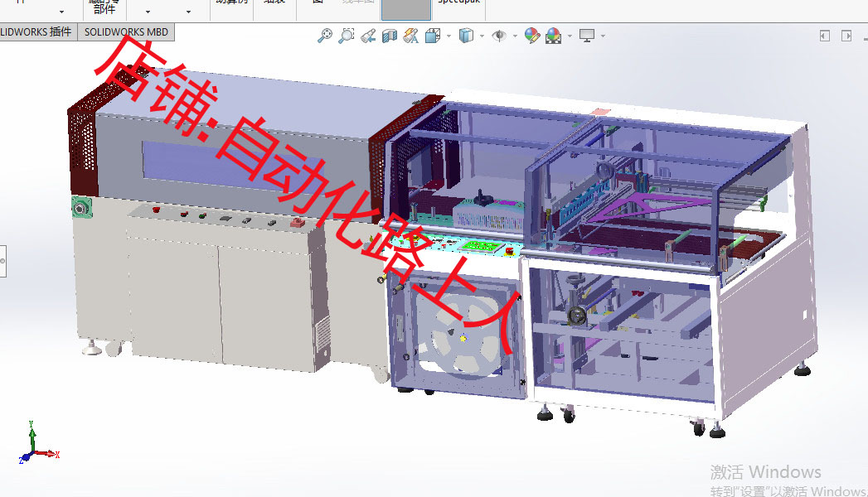Click the right-arrow panel icon at top right
Viewport: 868px width, 497px height.
(846, 36)
